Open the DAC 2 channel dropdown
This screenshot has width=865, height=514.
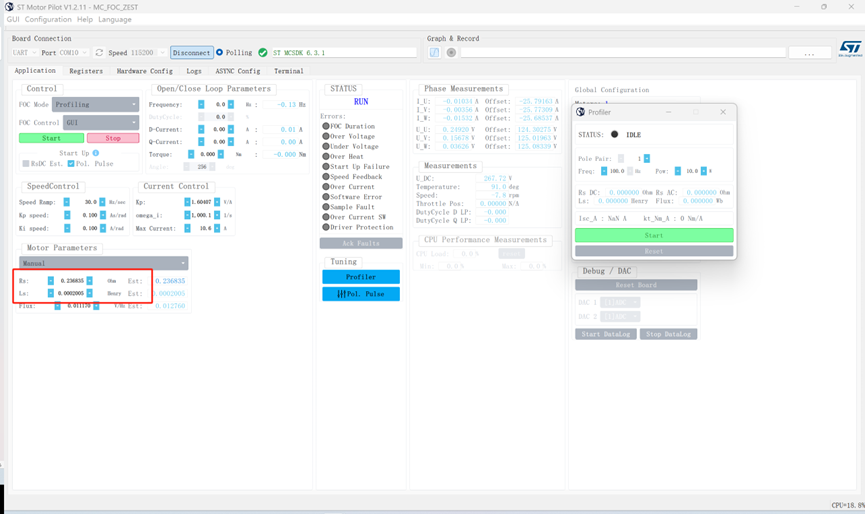coord(620,316)
